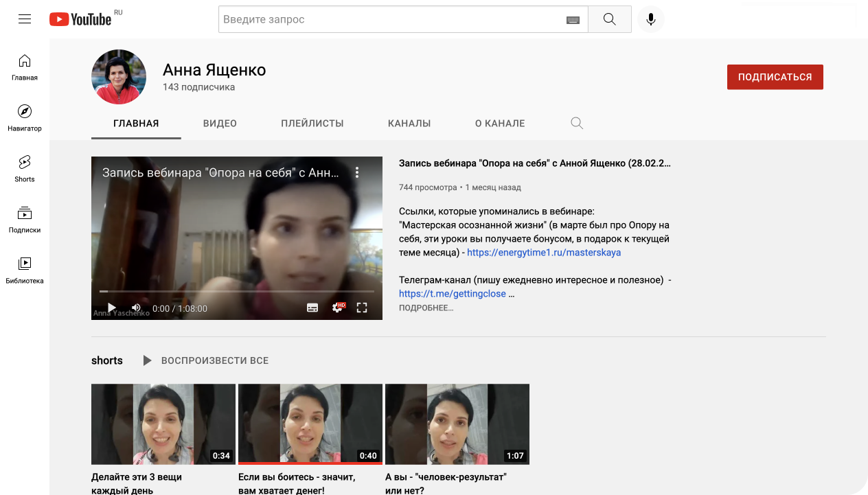The height and width of the screenshot is (495, 868).
Task: Enter fullscreen mode in player
Action: point(362,308)
